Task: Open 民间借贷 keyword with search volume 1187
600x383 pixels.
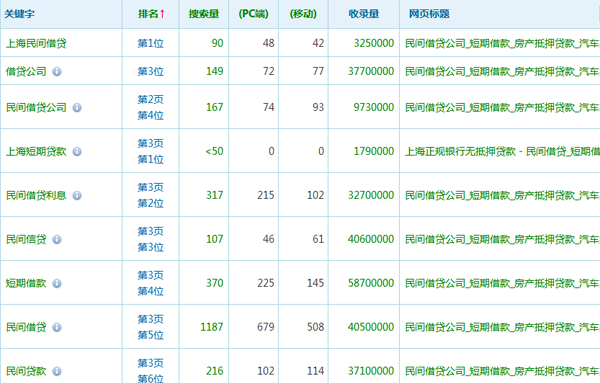Action: click(26, 328)
